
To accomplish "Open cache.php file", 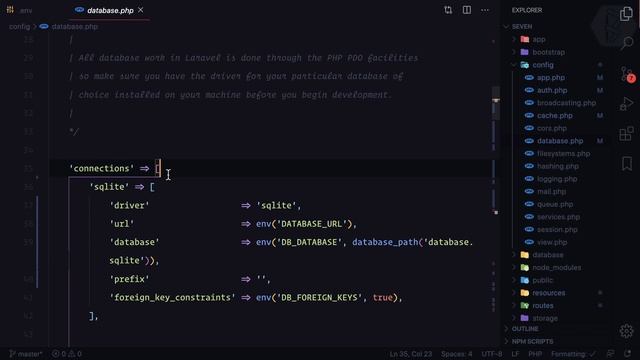I will coord(554,116).
